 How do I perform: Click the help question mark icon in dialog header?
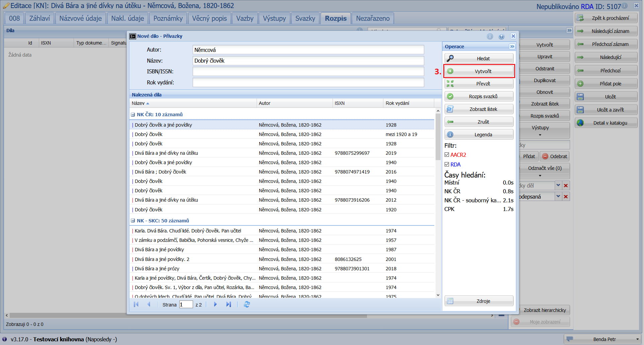coord(501,37)
